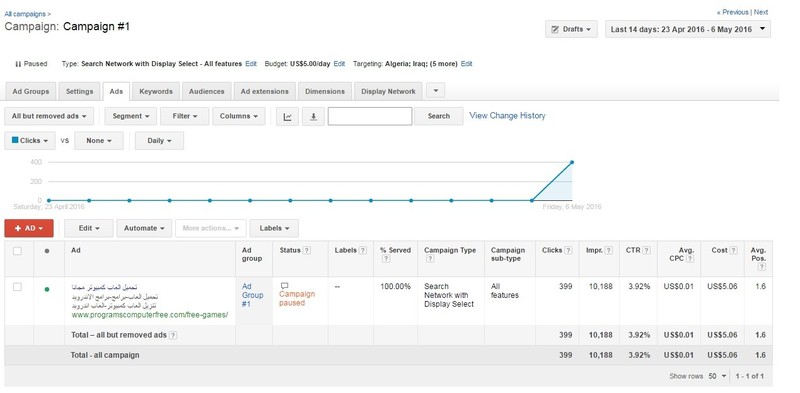Open the Filter dropdown

[x=185, y=116]
